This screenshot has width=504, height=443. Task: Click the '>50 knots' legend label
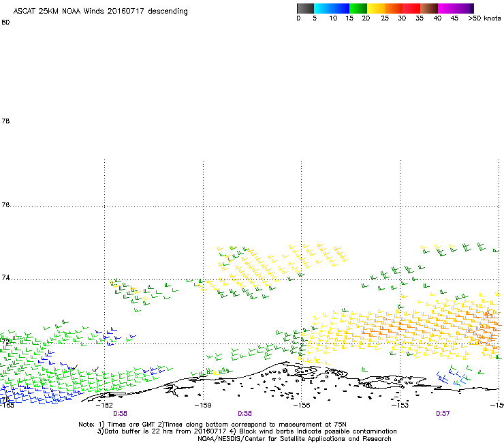(x=484, y=18)
